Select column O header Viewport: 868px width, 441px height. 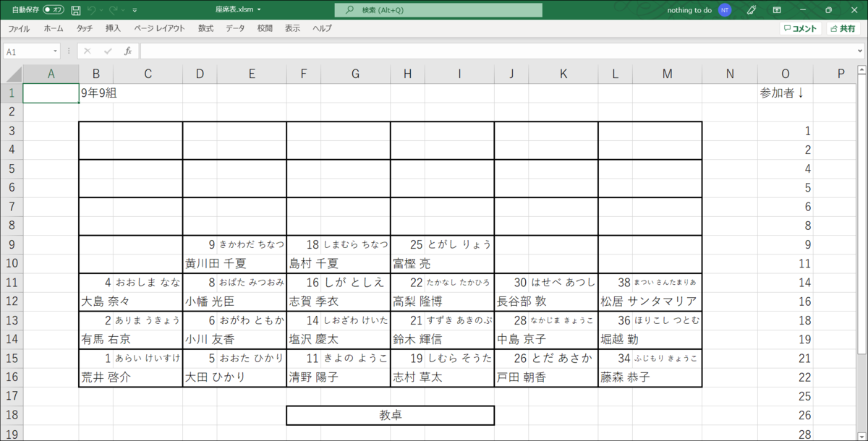(786, 74)
